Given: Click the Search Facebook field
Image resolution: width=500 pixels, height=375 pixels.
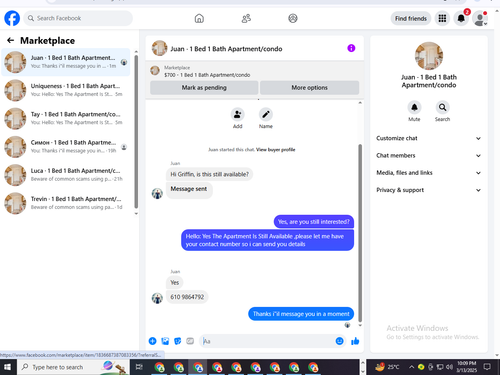Looking at the screenshot, I should tap(78, 18).
